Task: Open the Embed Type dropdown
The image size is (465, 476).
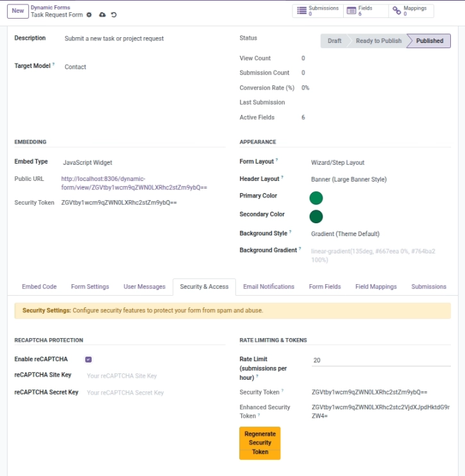Action: coord(142,163)
